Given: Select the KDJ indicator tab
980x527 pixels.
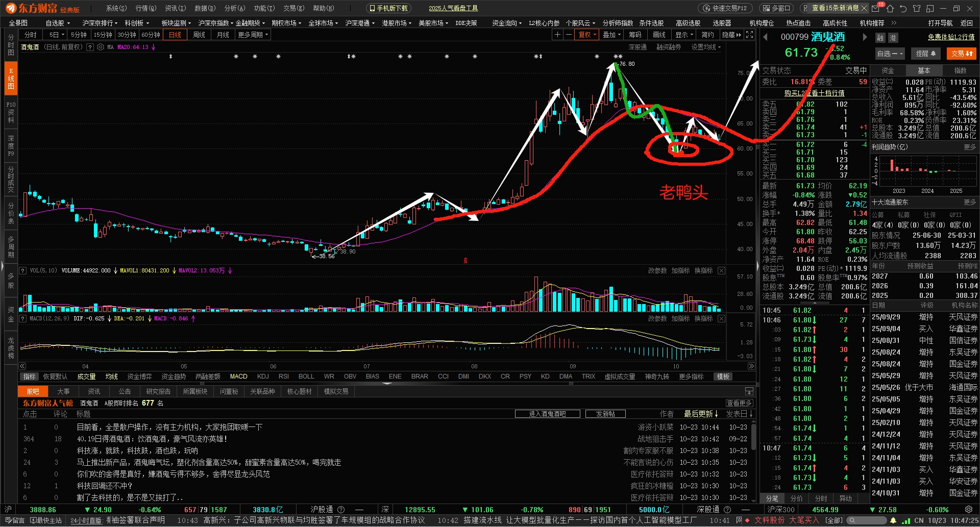Looking at the screenshot, I should (263, 377).
